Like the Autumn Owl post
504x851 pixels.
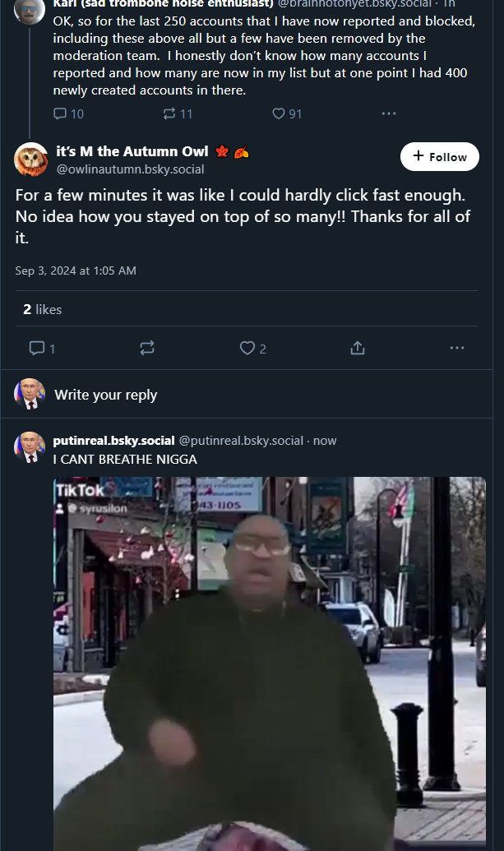(247, 348)
